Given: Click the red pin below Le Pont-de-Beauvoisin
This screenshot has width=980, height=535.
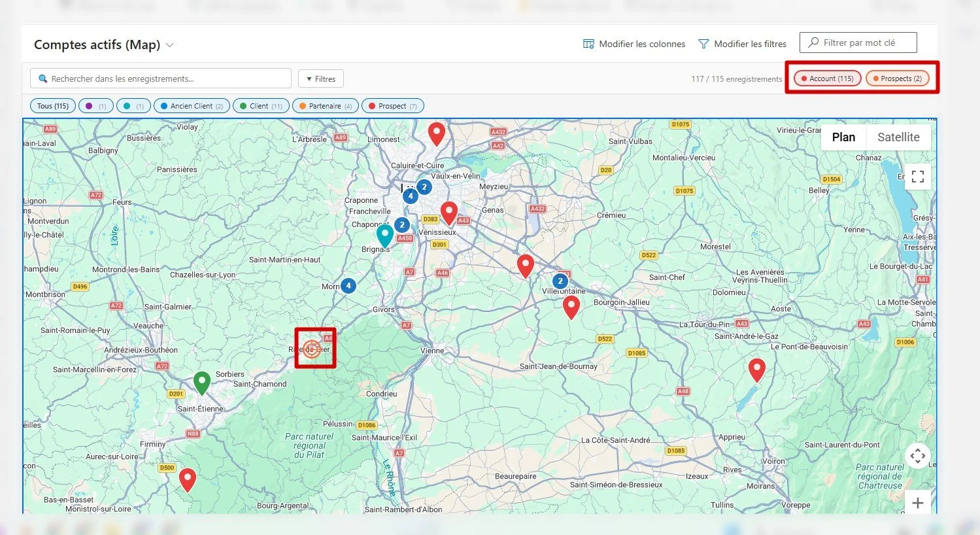Looking at the screenshot, I should point(757,370).
